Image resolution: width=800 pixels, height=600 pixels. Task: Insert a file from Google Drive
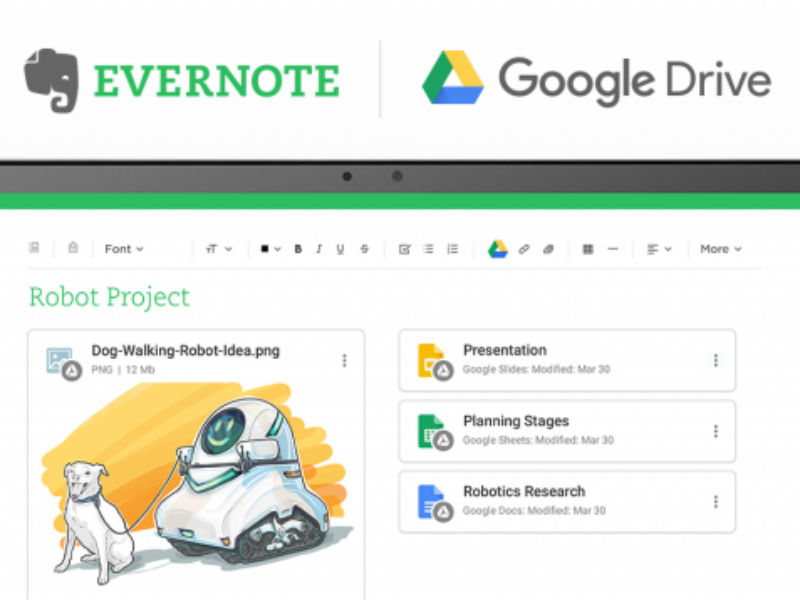coord(496,249)
